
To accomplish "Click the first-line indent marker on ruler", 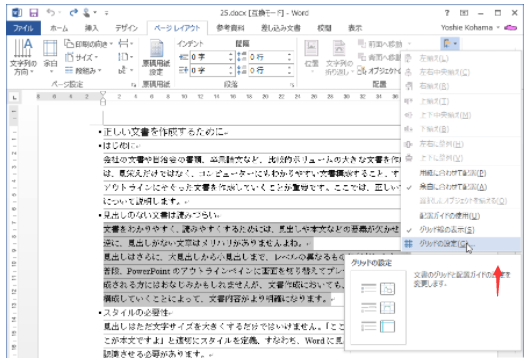I will (x=103, y=94).
